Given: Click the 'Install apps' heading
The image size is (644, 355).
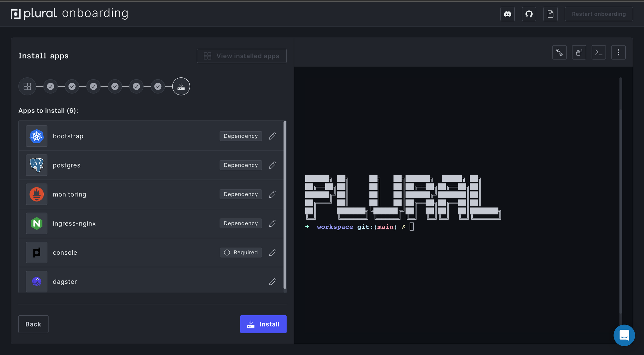Looking at the screenshot, I should coord(43,56).
